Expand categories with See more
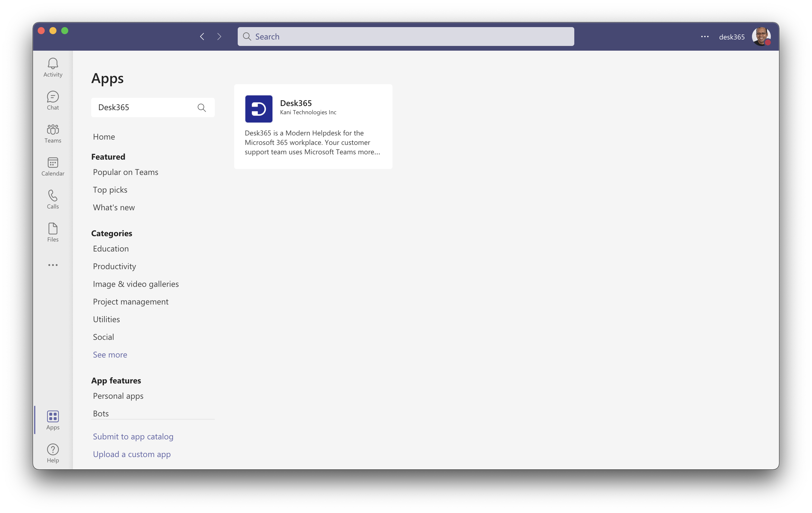The width and height of the screenshot is (812, 513). (110, 355)
